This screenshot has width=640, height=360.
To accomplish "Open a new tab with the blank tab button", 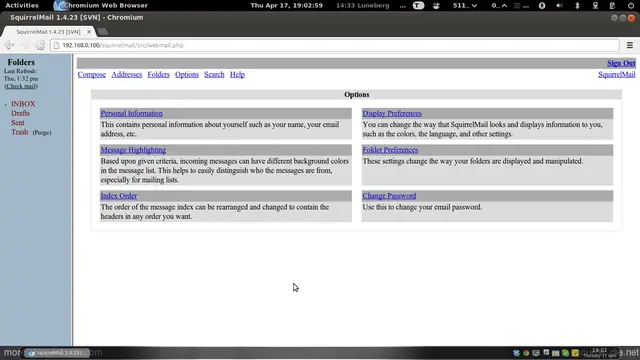I will tap(103, 31).
